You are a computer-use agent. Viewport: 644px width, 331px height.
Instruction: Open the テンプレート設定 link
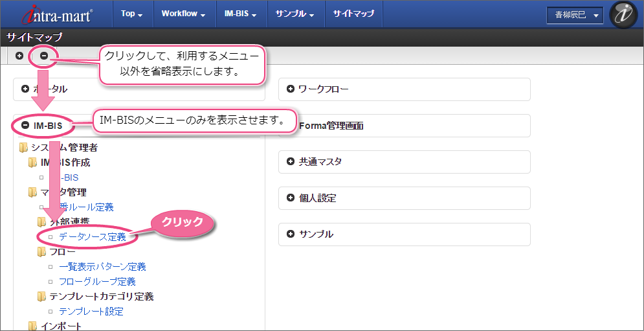click(x=91, y=312)
